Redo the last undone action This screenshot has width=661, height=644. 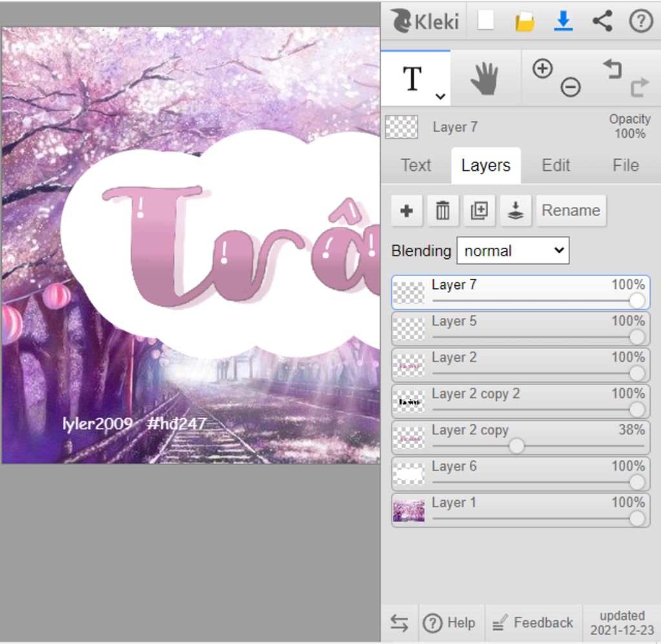(x=640, y=87)
